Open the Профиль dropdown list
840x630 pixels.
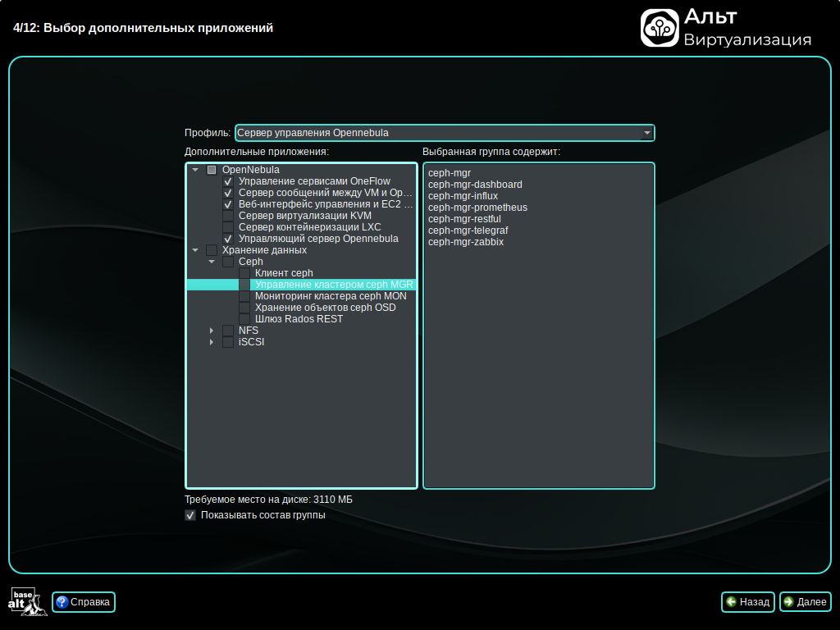[x=646, y=133]
